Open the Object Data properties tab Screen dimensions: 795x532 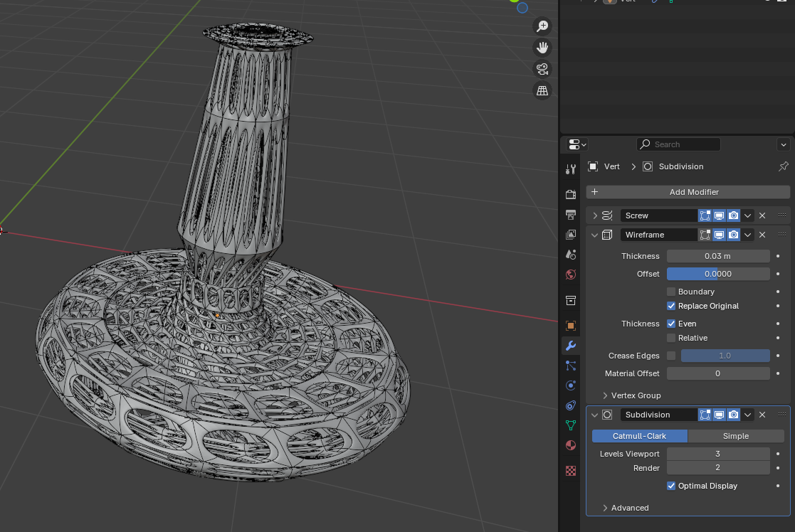(x=571, y=425)
